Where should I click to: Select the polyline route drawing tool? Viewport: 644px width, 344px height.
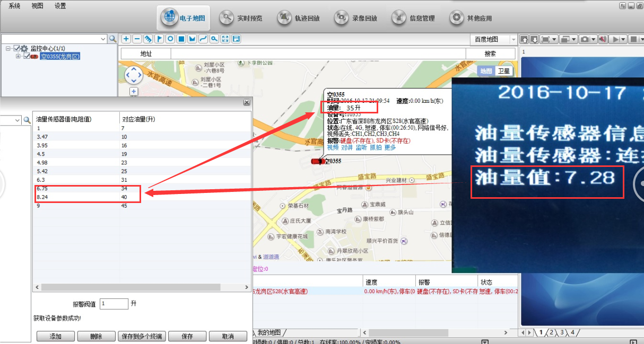pyautogui.click(x=203, y=39)
